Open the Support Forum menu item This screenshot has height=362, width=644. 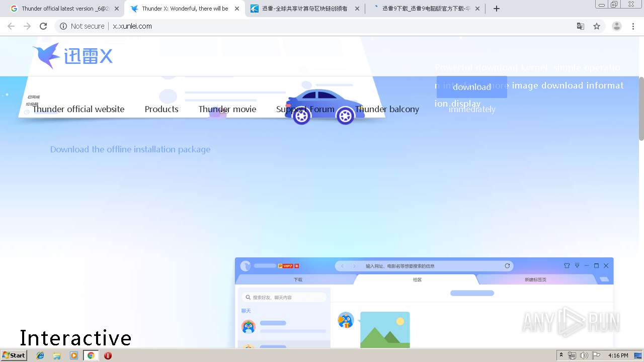pos(305,109)
